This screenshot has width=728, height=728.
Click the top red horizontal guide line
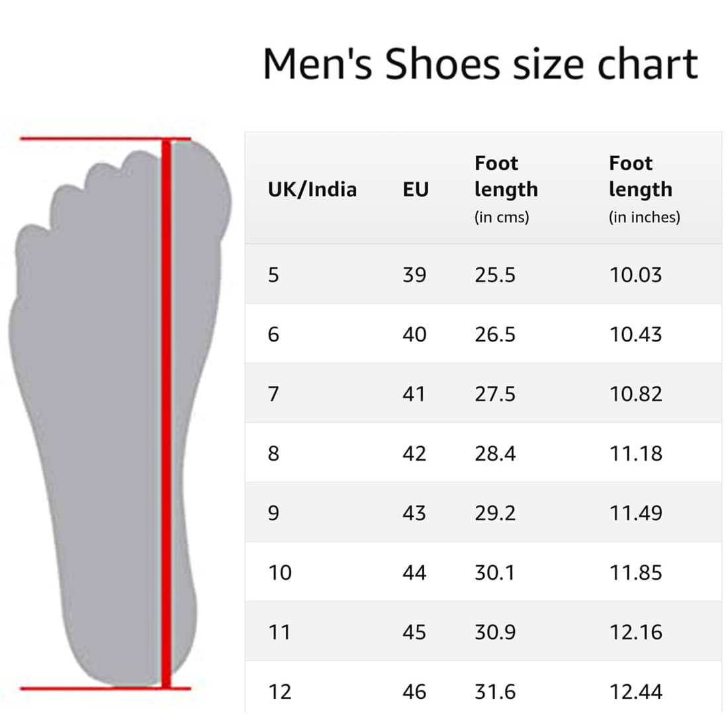click(x=105, y=138)
